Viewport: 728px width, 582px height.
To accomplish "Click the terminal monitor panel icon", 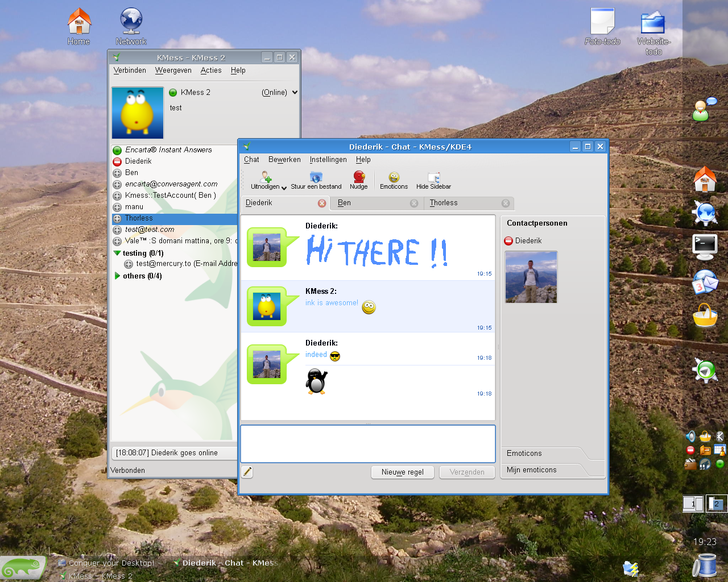I will 705,247.
